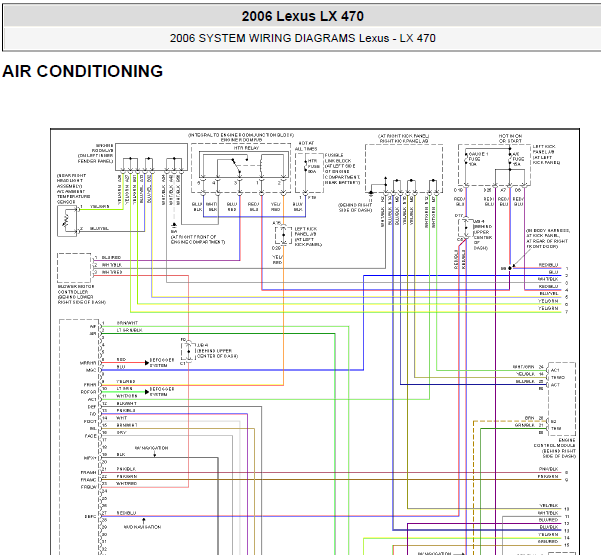Click the "AIR CONDITIONING" section heading

pyautogui.click(x=82, y=71)
